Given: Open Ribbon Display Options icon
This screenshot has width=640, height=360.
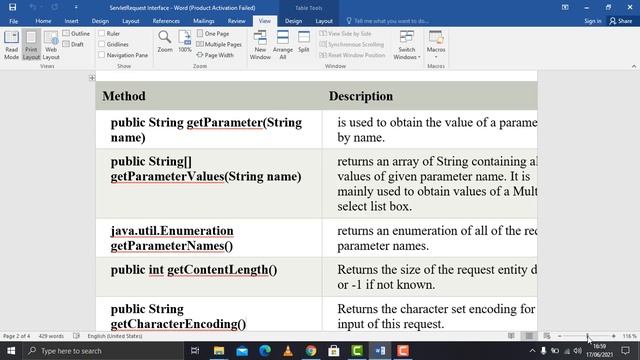Looking at the screenshot, I should tap(565, 7).
